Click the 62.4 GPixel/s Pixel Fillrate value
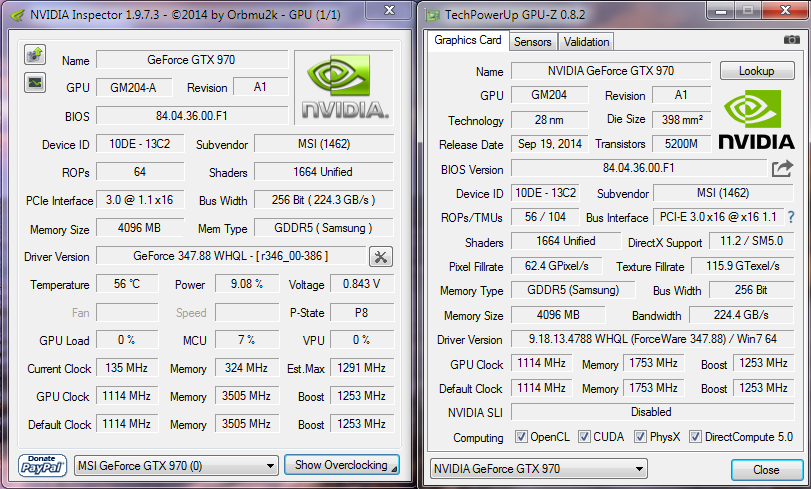Screen dimensions: 811x489 point(557,266)
